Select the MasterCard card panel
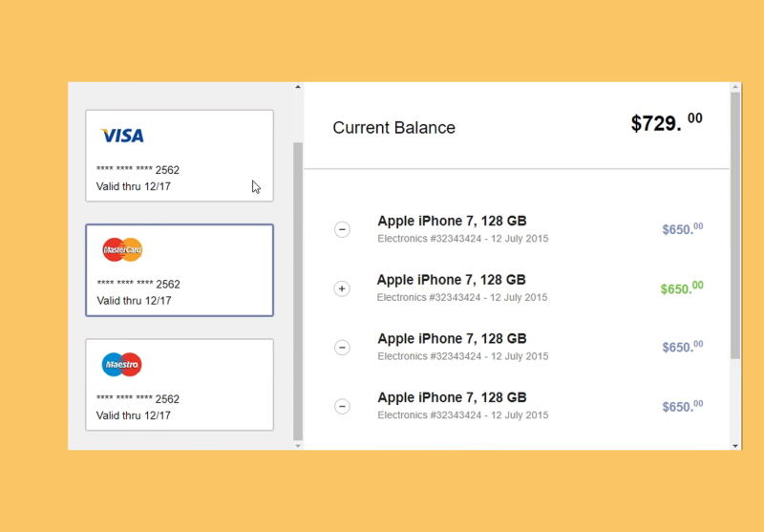This screenshot has height=532, width=764. 180,270
